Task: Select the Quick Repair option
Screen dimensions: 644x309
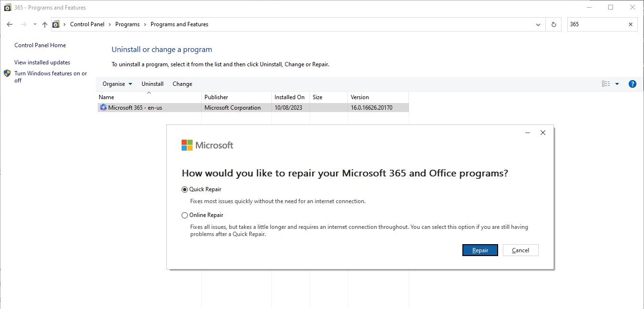Action: [184, 189]
